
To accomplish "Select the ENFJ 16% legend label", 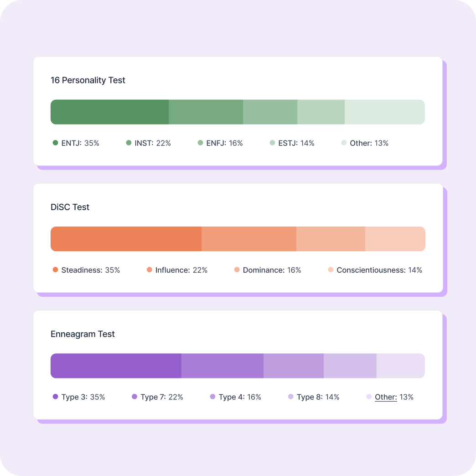I will [x=224, y=143].
